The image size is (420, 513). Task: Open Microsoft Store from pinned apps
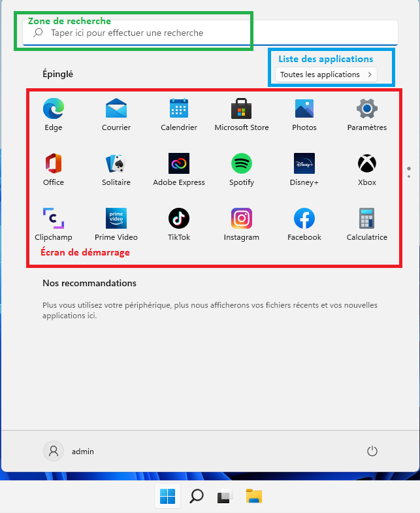tap(242, 108)
